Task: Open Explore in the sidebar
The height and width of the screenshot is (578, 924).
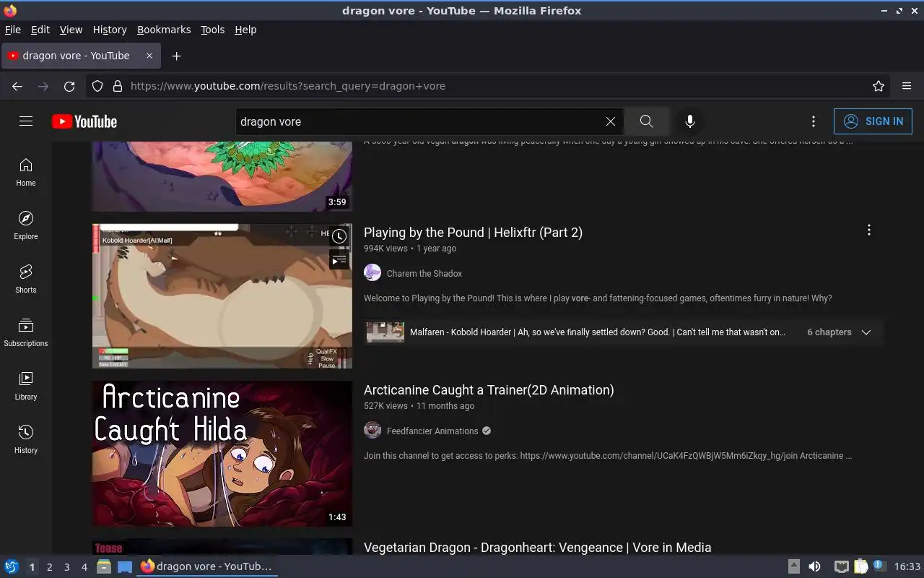Action: 26,226
